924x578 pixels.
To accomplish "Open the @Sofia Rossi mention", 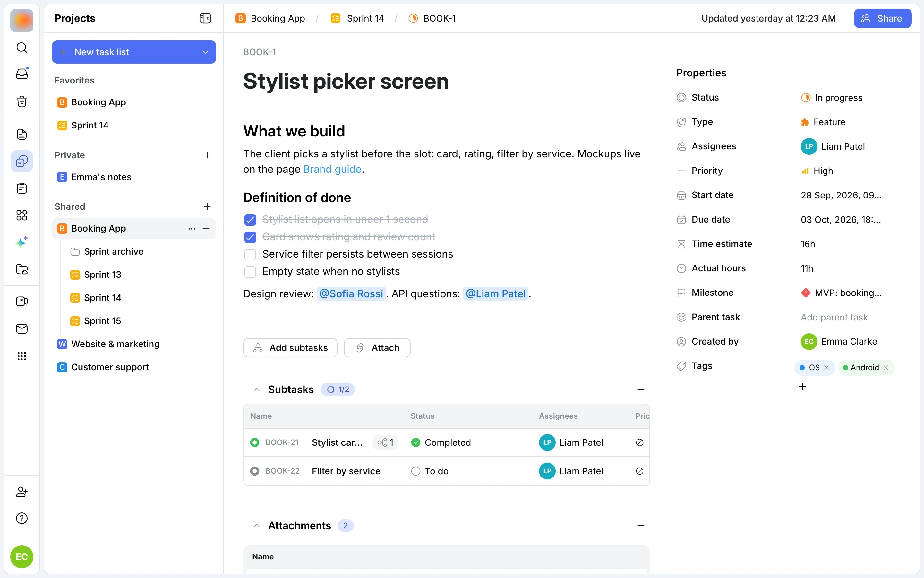I will [x=351, y=294].
